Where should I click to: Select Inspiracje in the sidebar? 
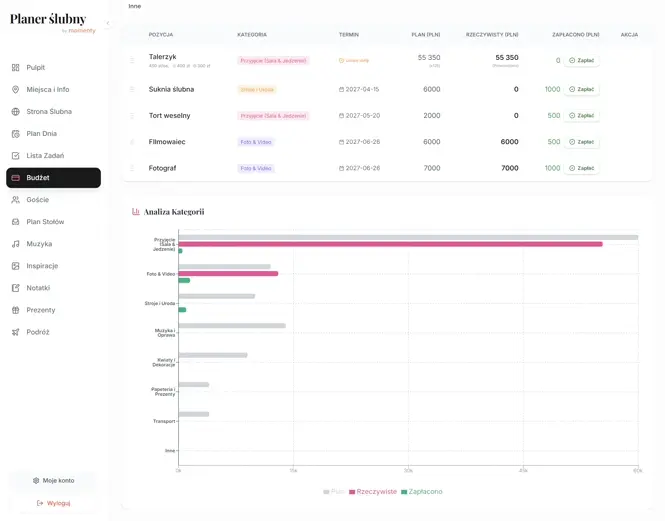(42, 266)
